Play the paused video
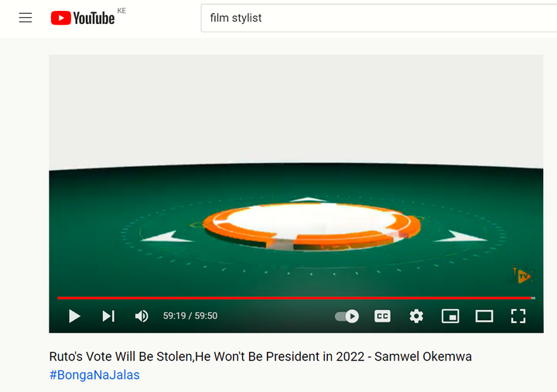The height and width of the screenshot is (392, 557). tap(74, 316)
